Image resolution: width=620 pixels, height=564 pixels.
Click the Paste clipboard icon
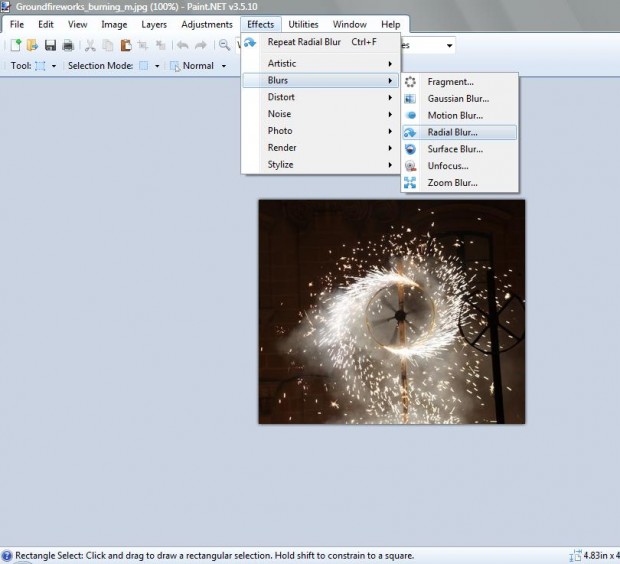[x=125, y=45]
